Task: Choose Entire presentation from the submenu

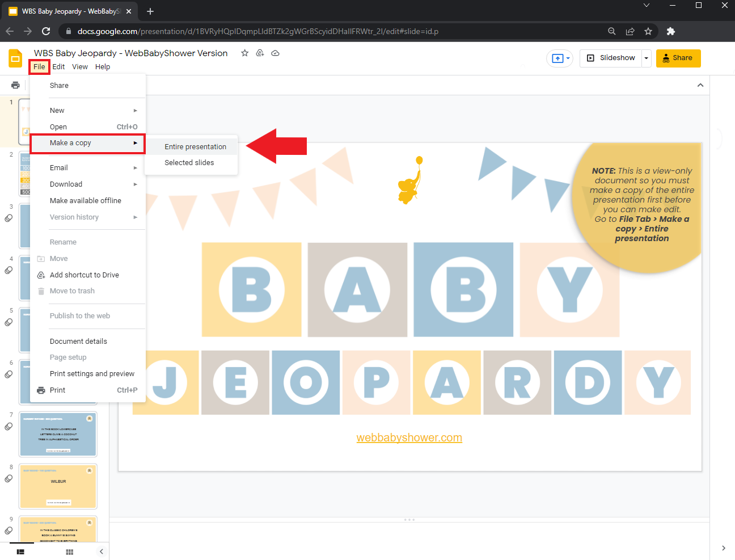Action: [191, 147]
